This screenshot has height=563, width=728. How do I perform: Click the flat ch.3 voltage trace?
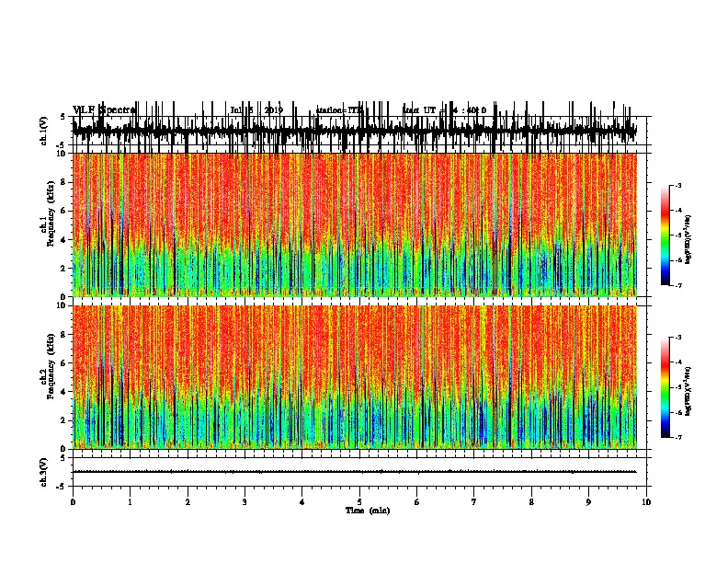355,472
